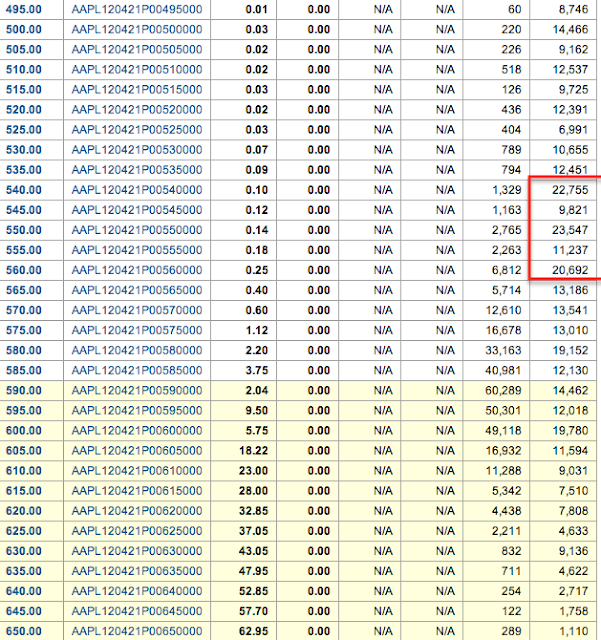Image resolution: width=601 pixels, height=640 pixels.
Task: Open the AAPL120421P00570000 option symbol link
Action: (x=137, y=310)
